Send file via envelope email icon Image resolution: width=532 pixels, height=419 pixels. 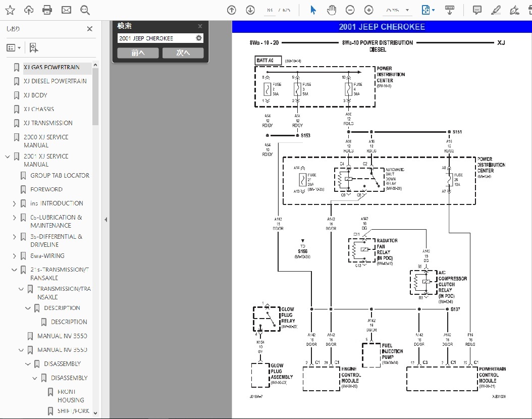[x=66, y=10]
